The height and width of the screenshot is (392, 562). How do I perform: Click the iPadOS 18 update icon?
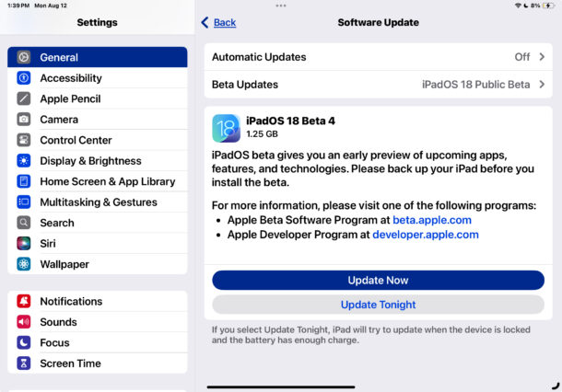pyautogui.click(x=226, y=128)
